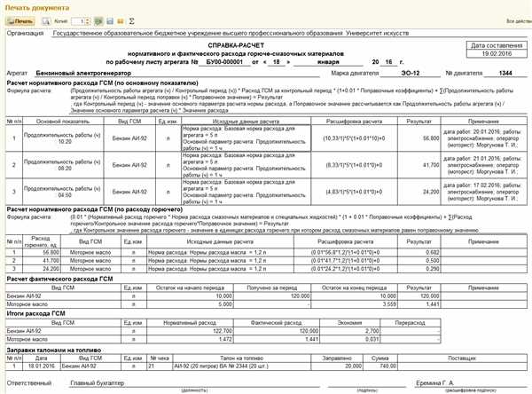This screenshot has height=394, width=532.
Task: Click the sigma sum icon
Action: click(x=131, y=21)
